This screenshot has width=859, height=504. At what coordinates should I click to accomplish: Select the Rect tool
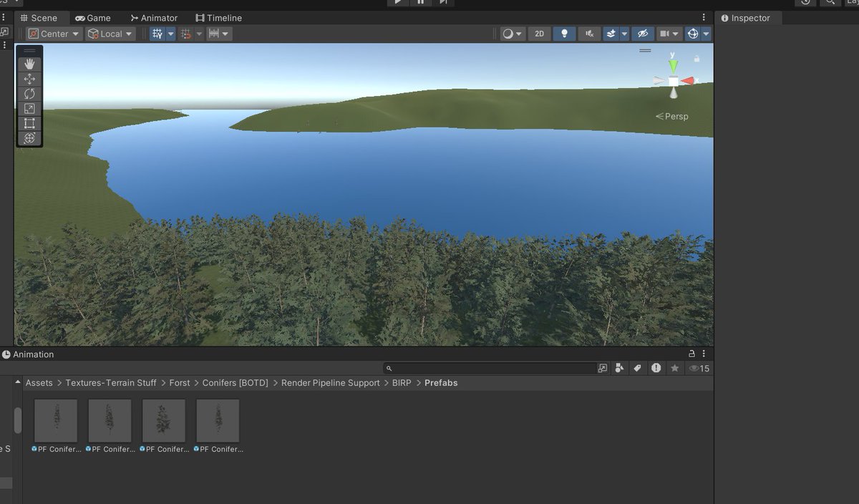[x=29, y=123]
